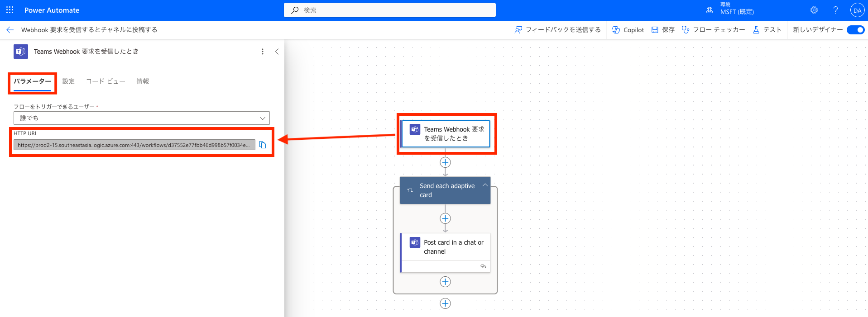Add step below Teams Webhook trigger
Viewport: 868px width, 317px height.
[446, 162]
